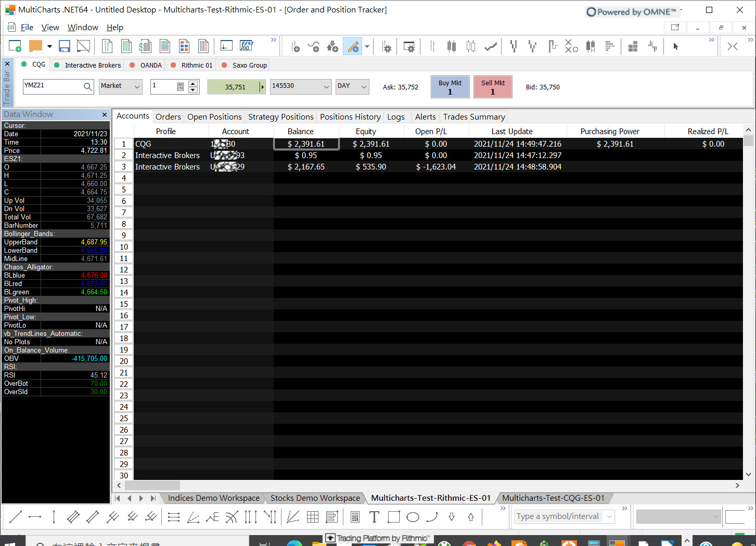Click the highlighted pencil drawing icon
The height and width of the screenshot is (546, 756).
tap(353, 47)
